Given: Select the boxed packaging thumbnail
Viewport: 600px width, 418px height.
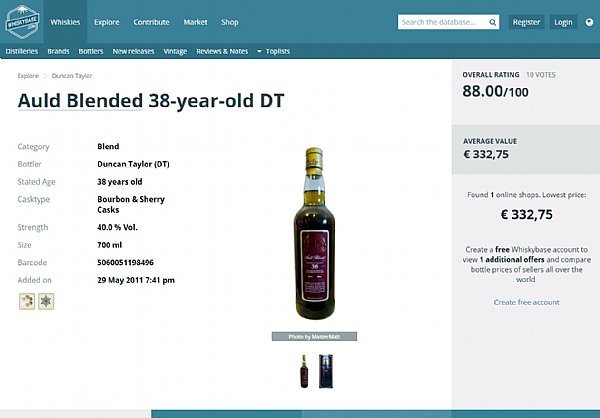Looking at the screenshot, I should point(326,371).
